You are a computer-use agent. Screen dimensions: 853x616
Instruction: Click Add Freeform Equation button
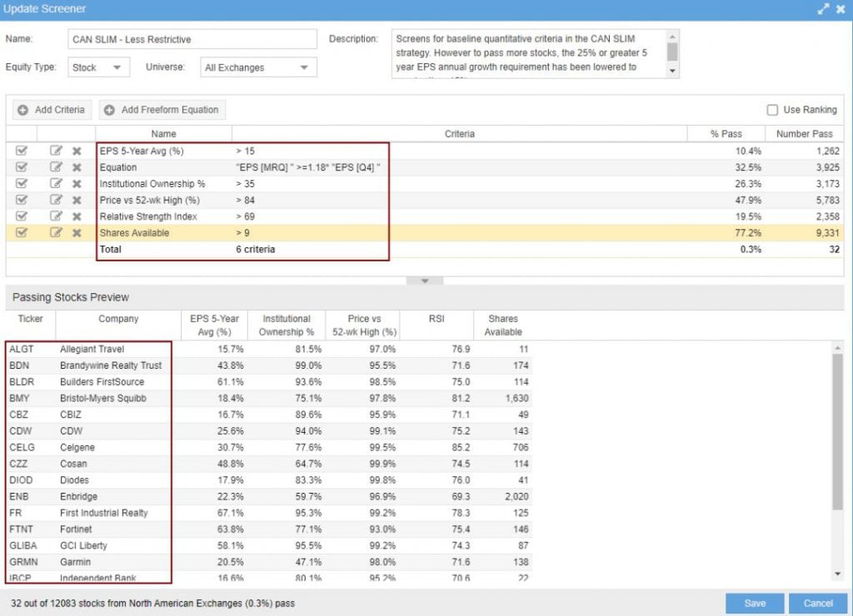[x=162, y=110]
